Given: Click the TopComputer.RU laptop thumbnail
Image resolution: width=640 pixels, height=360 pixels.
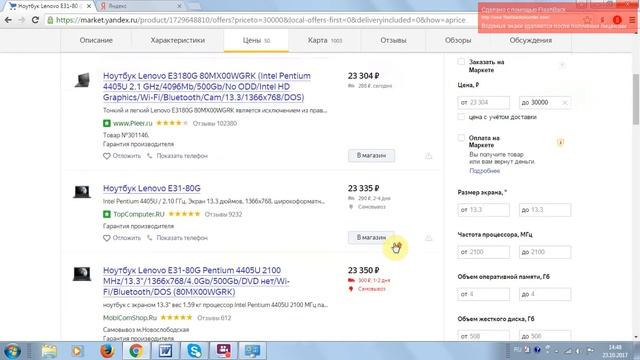Looking at the screenshot, I should click(82, 191).
